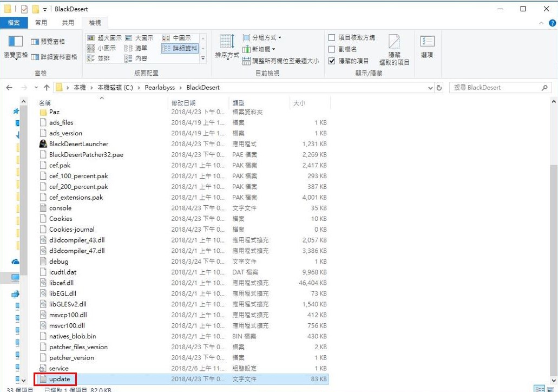Open folder options button
This screenshot has height=392, width=558.
click(x=427, y=47)
